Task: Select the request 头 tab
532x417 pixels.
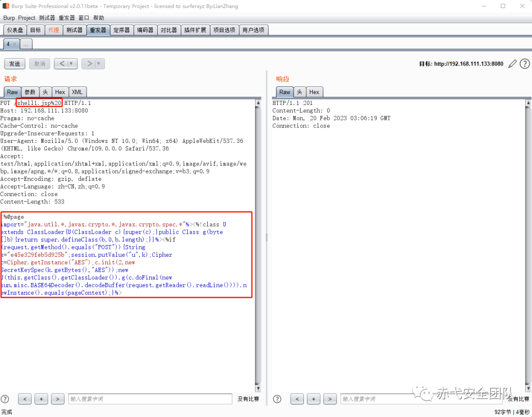Action: pyautogui.click(x=45, y=92)
